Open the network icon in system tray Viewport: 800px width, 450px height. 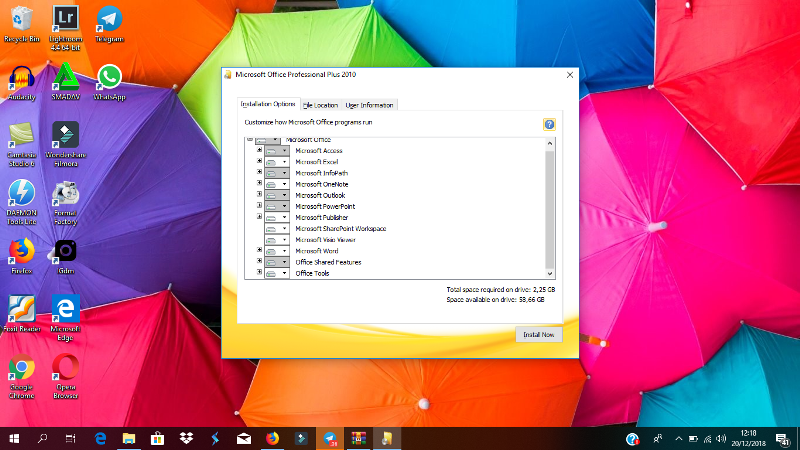pos(707,439)
